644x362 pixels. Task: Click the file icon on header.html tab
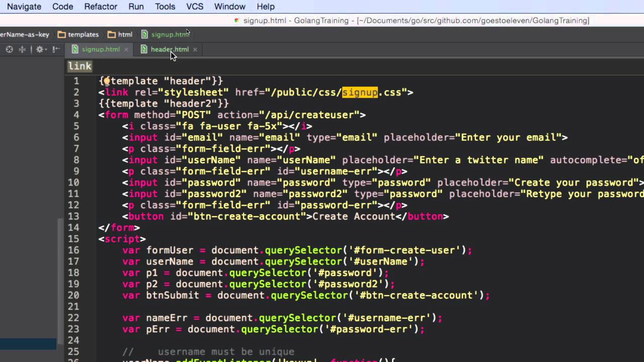pyautogui.click(x=144, y=49)
